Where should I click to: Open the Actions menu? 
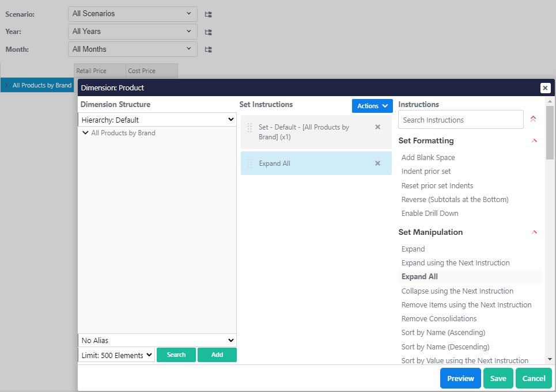point(372,106)
